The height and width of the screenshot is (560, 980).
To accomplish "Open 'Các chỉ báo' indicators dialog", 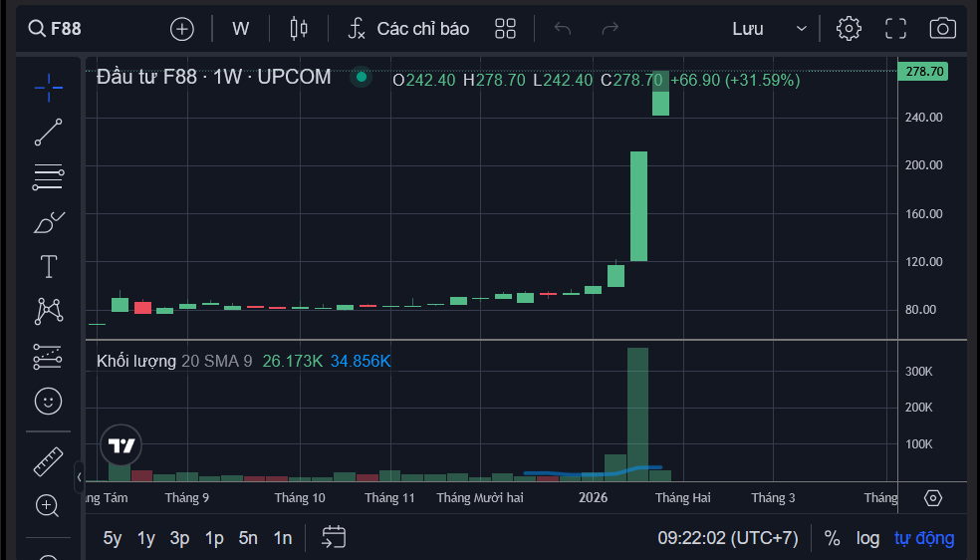I will point(408,29).
